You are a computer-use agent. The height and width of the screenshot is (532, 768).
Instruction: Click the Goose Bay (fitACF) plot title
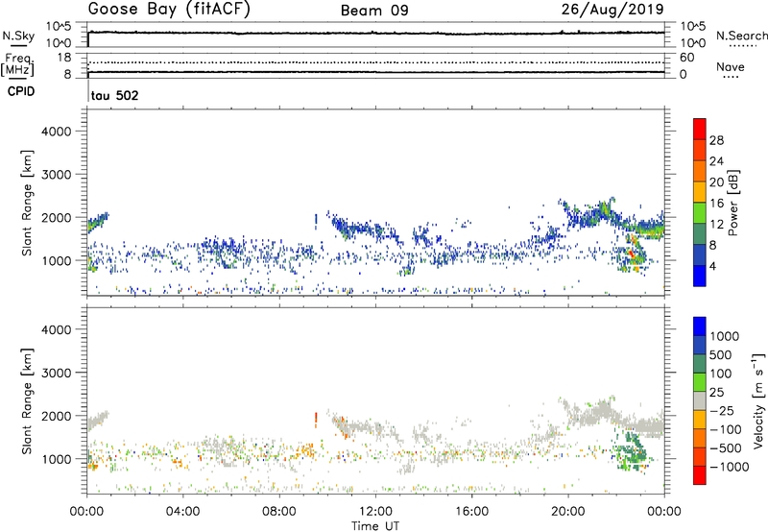(x=169, y=10)
